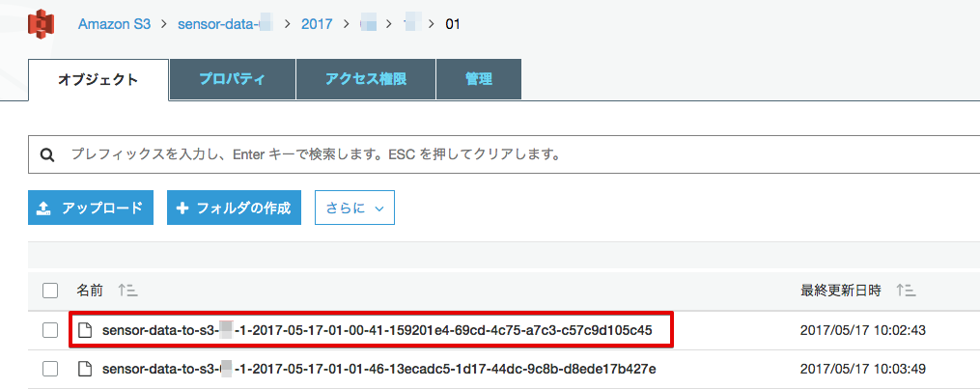Check the box for file ending c57c9d105c45

50,330
